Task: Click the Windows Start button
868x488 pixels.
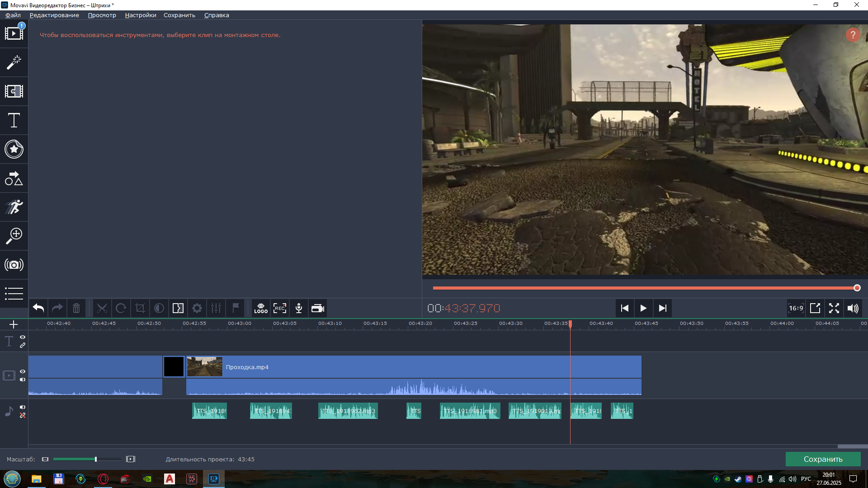Action: click(x=12, y=479)
